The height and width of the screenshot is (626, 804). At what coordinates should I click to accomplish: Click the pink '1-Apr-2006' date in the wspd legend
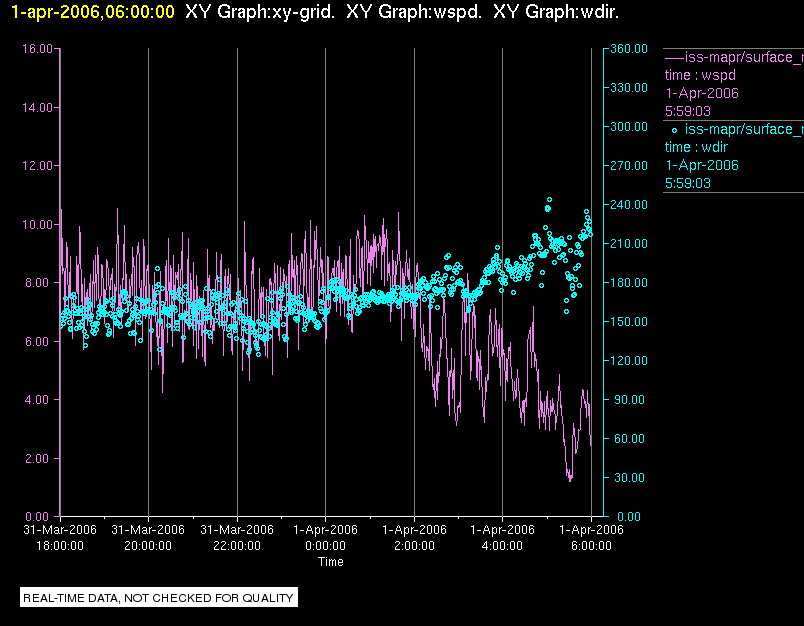pos(702,93)
